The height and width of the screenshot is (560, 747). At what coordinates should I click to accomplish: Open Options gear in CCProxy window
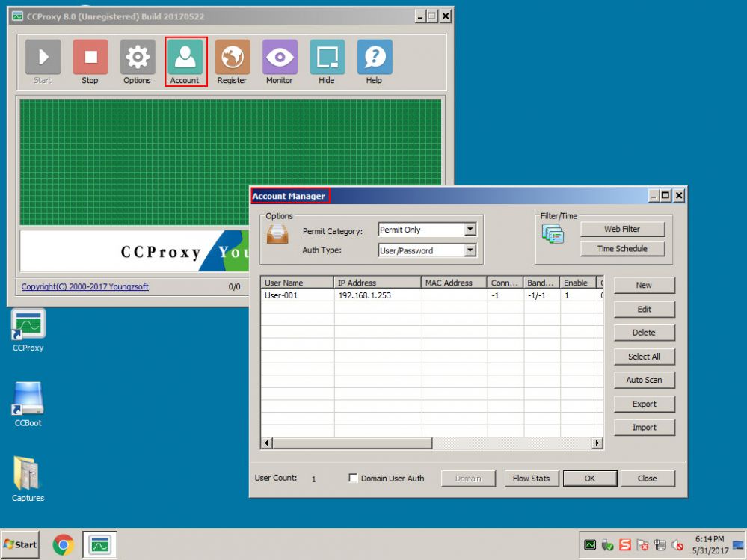click(137, 57)
